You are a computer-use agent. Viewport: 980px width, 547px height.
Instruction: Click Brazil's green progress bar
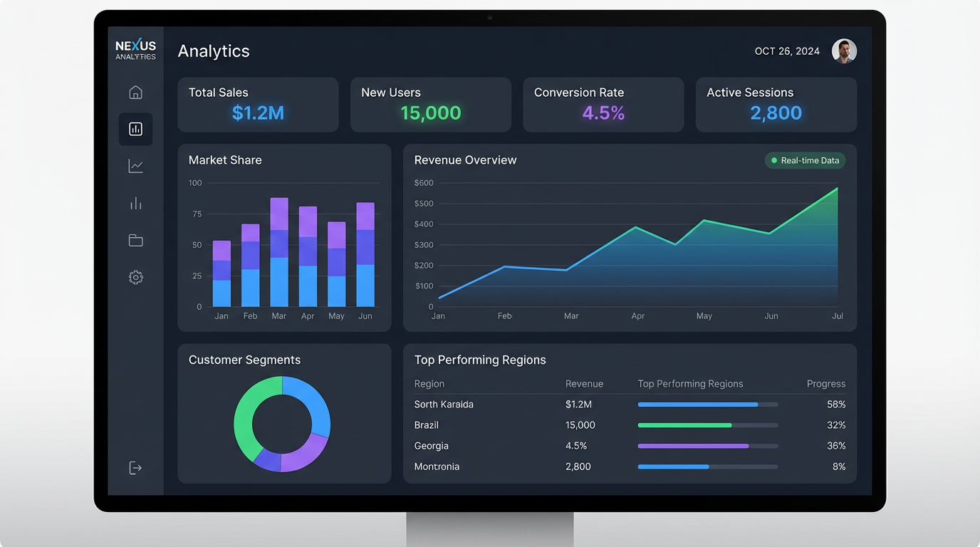coord(684,425)
